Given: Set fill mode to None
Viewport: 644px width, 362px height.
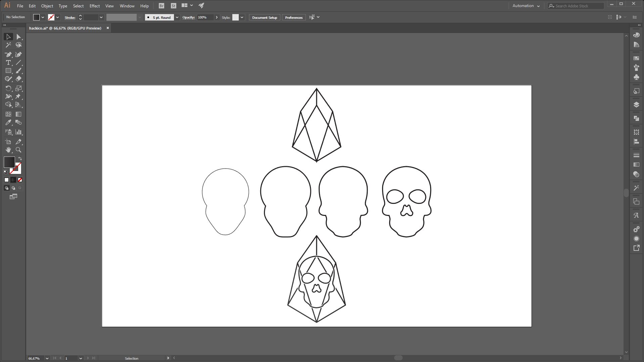Looking at the screenshot, I should (x=20, y=180).
